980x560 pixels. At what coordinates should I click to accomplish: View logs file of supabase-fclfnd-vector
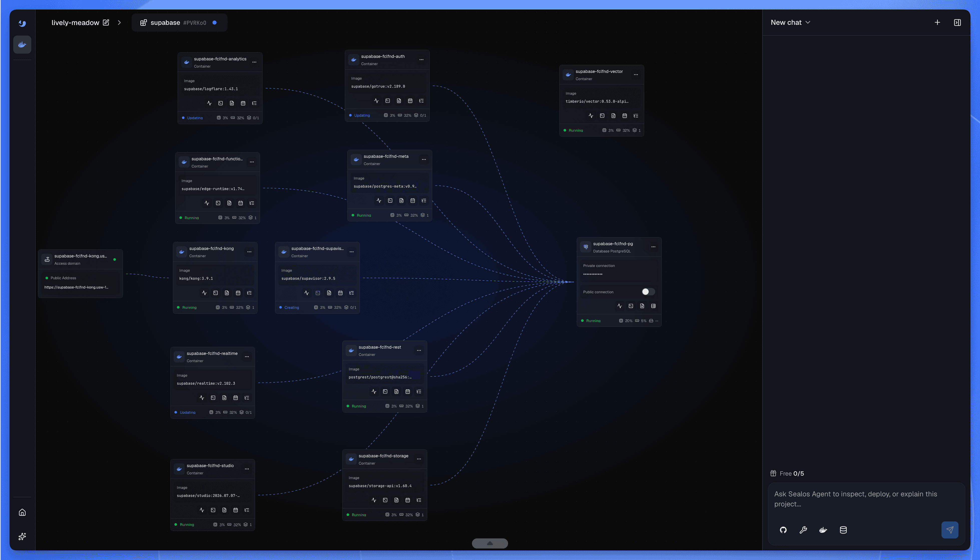tap(613, 116)
